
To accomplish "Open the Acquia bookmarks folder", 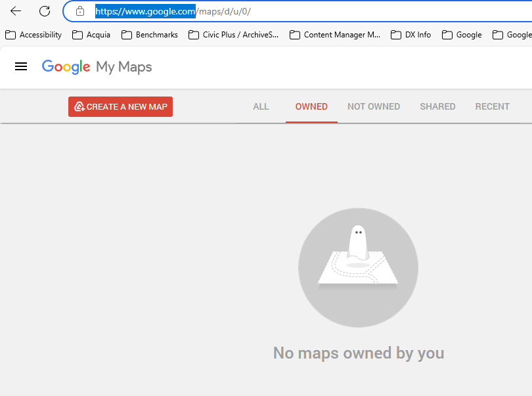I will (x=91, y=35).
